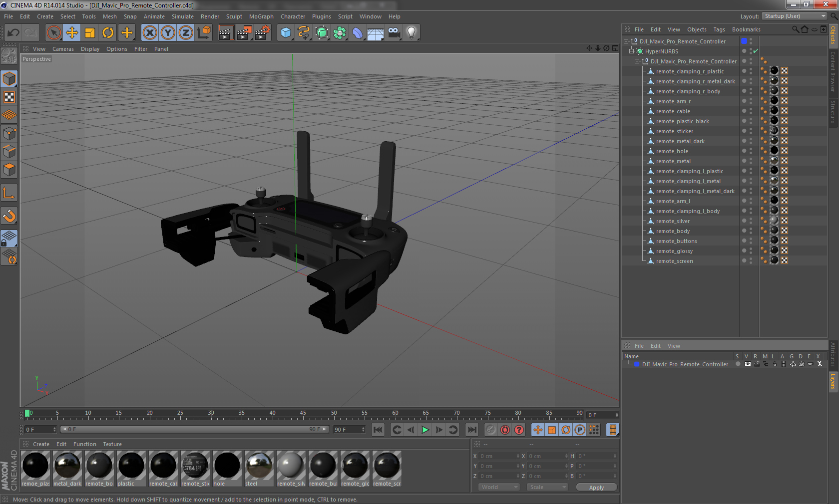
Task: Go to start of animation
Action: click(378, 430)
